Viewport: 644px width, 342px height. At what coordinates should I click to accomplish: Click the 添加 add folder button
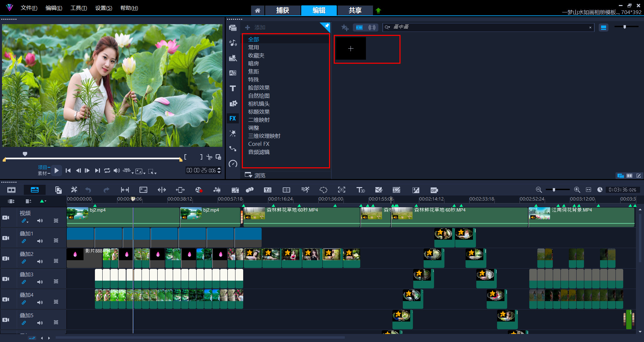[256, 27]
